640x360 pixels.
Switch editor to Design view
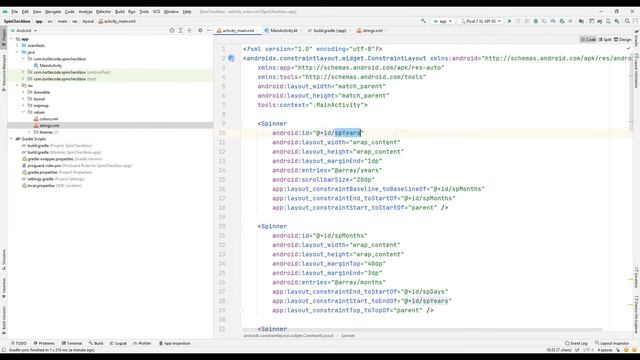pyautogui.click(x=622, y=40)
